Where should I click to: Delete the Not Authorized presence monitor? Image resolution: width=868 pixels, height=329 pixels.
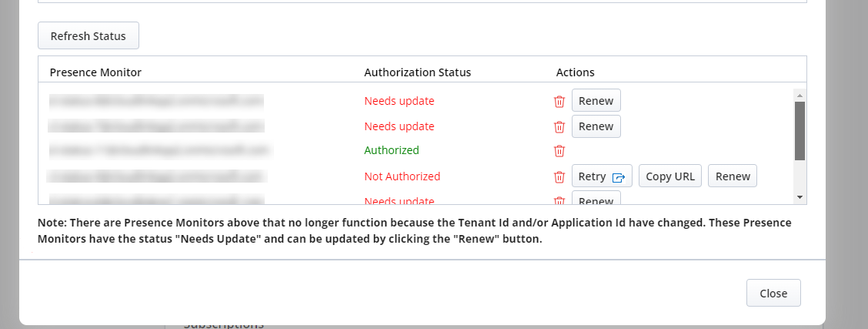coord(559,176)
